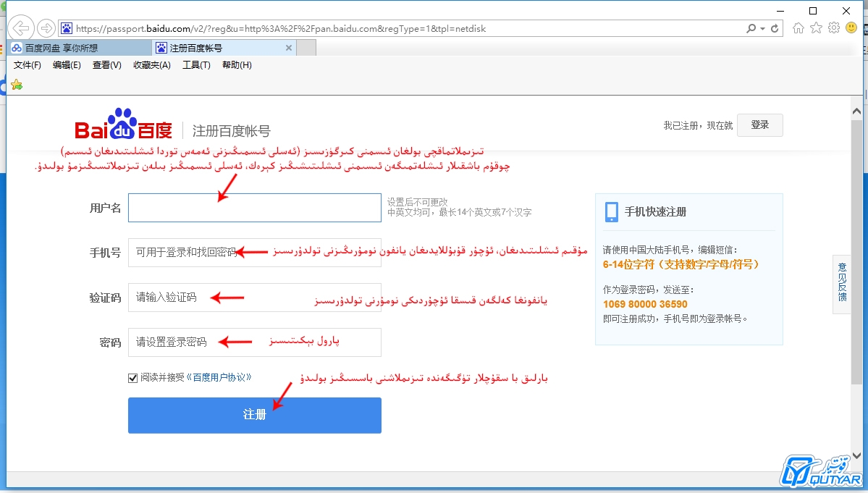Click the 6-14位字符 password hint text
Screen dimensions: 868x493
tap(681, 264)
